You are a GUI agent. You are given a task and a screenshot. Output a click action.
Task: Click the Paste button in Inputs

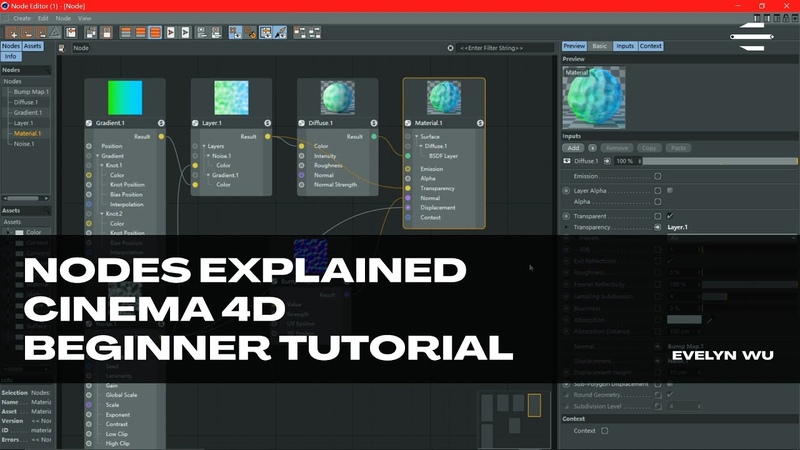click(x=678, y=148)
